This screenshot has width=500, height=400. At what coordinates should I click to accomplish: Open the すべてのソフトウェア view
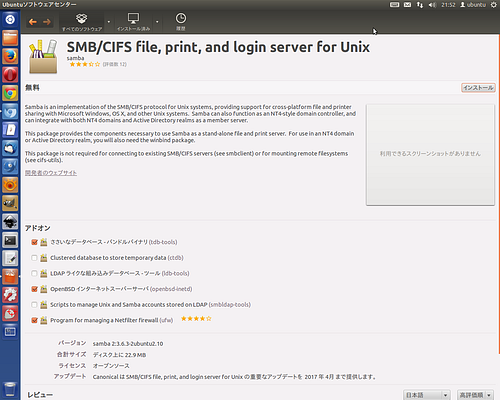point(82,22)
